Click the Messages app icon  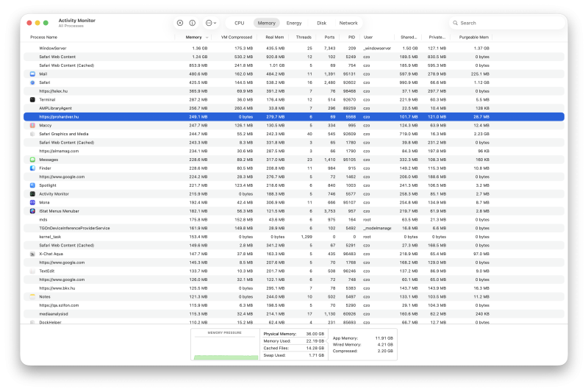(32, 160)
